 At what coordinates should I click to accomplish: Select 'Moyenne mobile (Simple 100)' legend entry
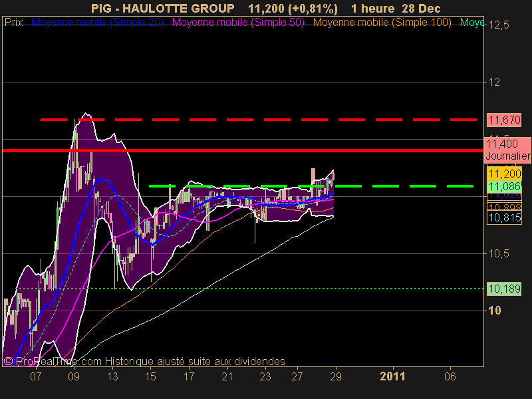click(x=382, y=23)
